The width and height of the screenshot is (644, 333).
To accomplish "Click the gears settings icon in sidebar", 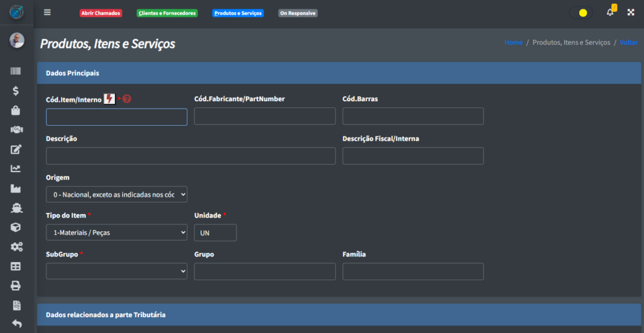I will (16, 247).
